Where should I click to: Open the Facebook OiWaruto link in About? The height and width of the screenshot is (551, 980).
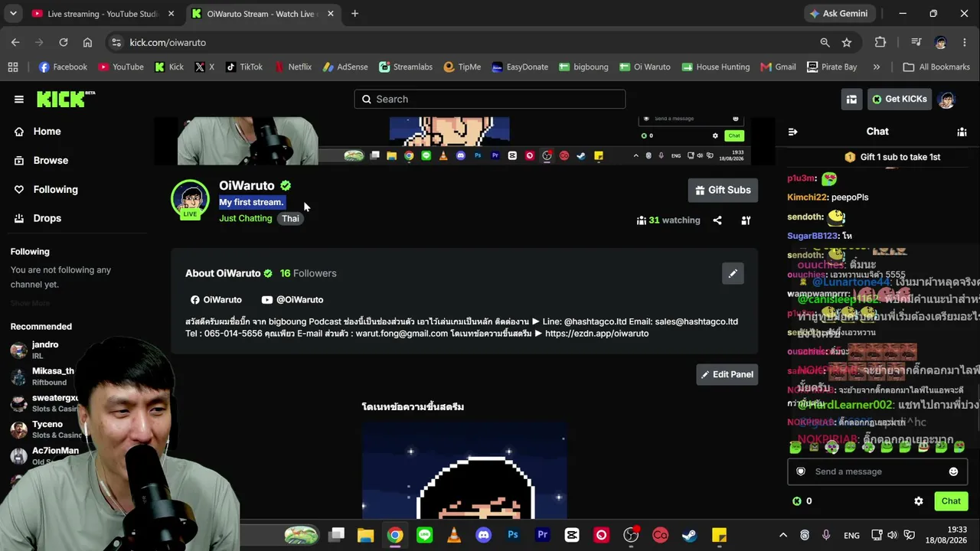point(216,300)
